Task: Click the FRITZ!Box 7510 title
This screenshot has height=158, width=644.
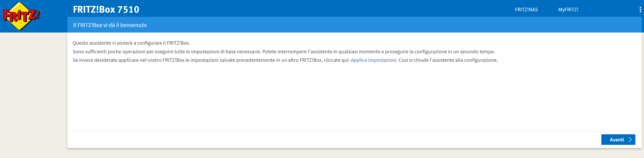Action: [106, 10]
